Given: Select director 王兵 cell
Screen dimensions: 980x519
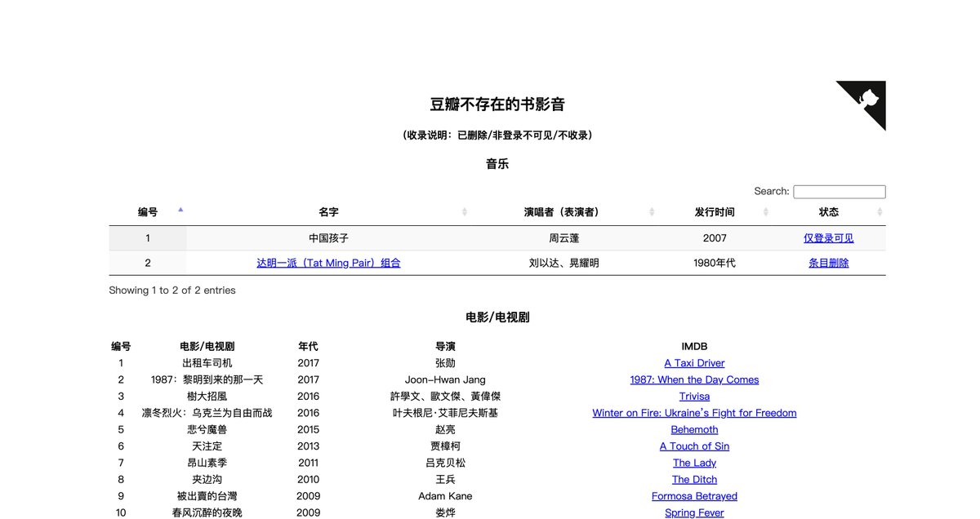Looking at the screenshot, I should click(x=445, y=480).
